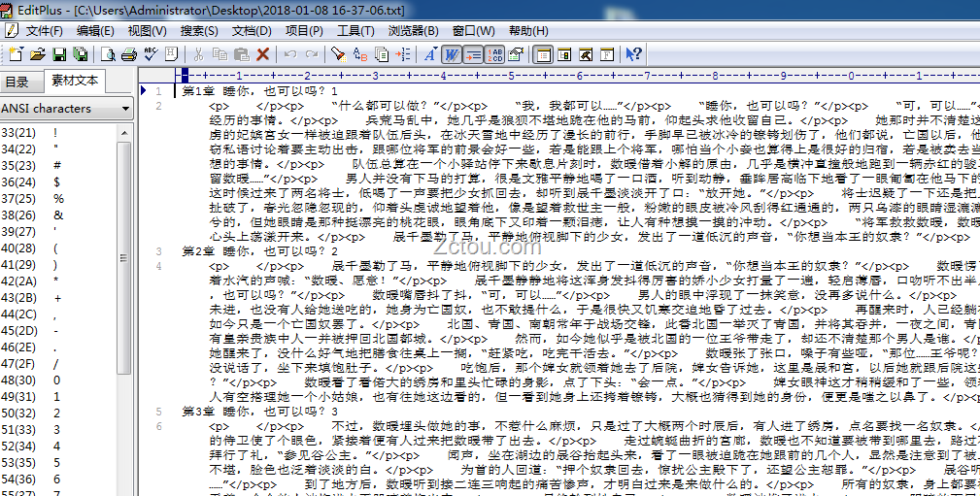Open the 编辑(E) menu
This screenshot has width=980, height=496.
(x=95, y=31)
